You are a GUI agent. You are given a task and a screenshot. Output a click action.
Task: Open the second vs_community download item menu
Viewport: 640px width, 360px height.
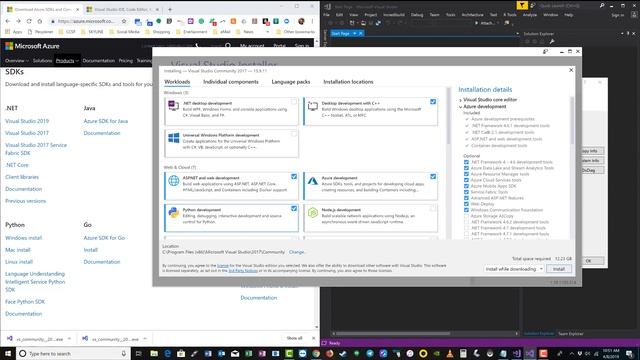[145, 339]
